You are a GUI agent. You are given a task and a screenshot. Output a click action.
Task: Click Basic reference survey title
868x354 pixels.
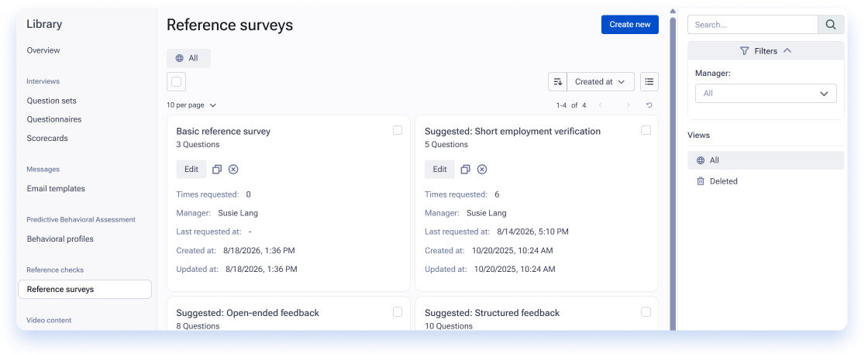click(223, 132)
